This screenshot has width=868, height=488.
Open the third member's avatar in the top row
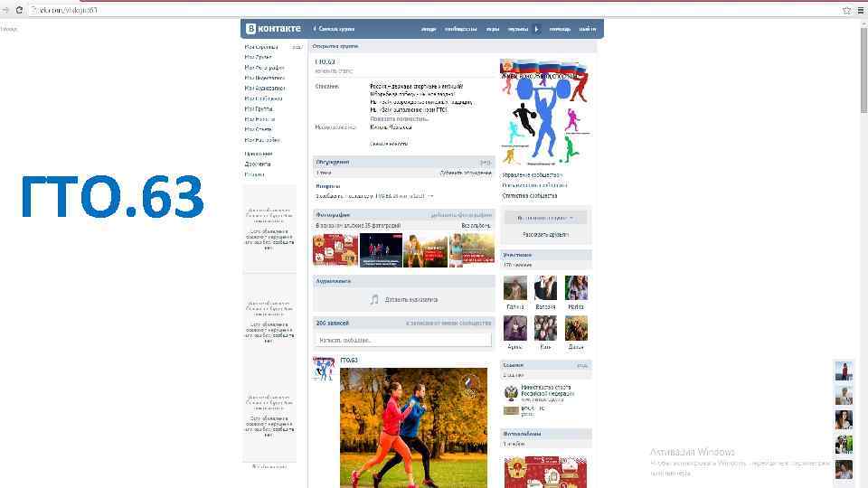pos(576,287)
